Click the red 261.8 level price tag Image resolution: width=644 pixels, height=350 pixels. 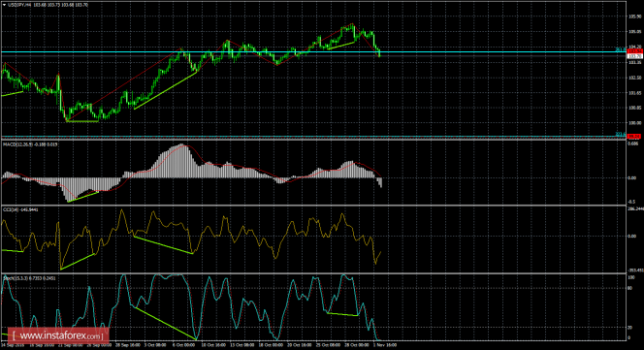pos(635,50)
